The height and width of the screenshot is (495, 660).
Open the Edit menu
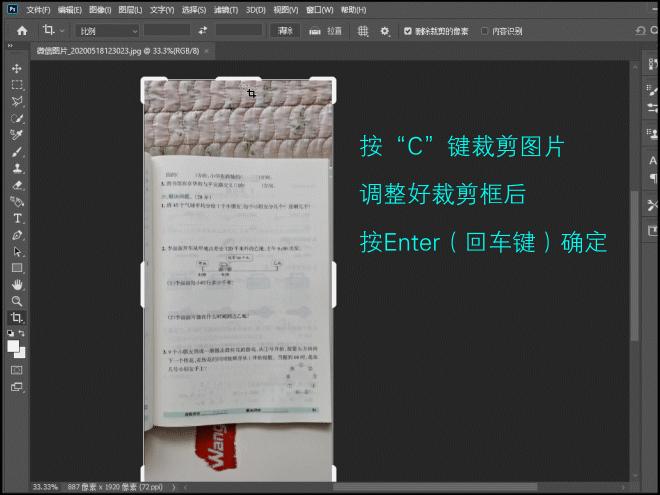[69, 9]
